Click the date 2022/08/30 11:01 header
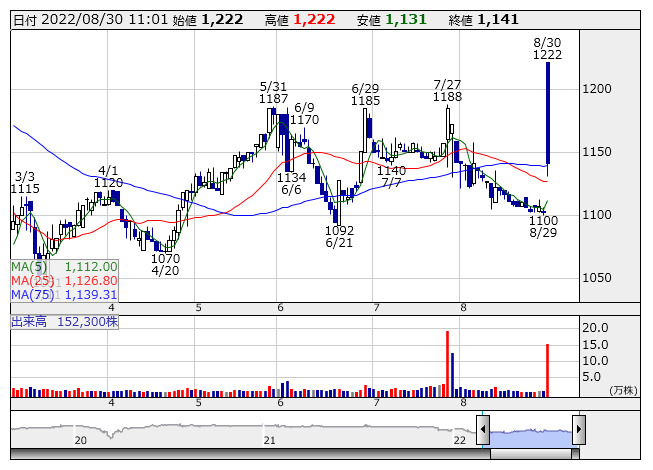Screen dimensions: 653x470 click(90, 20)
